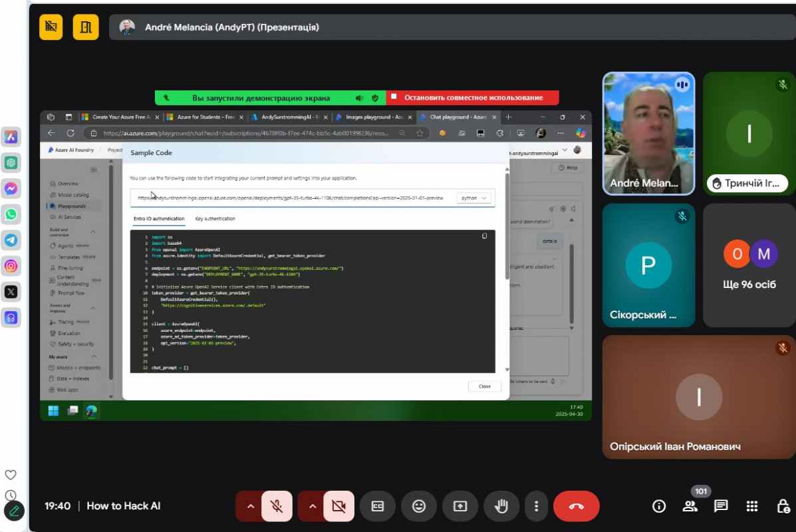Select Key authentication tab in Sample Code

[215, 219]
